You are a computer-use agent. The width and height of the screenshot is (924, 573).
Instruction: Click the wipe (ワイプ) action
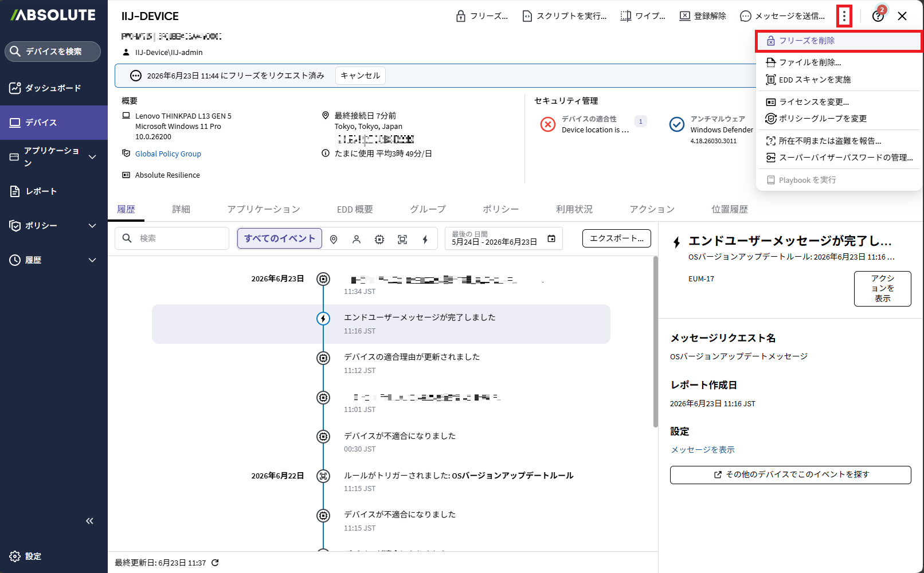click(x=643, y=16)
